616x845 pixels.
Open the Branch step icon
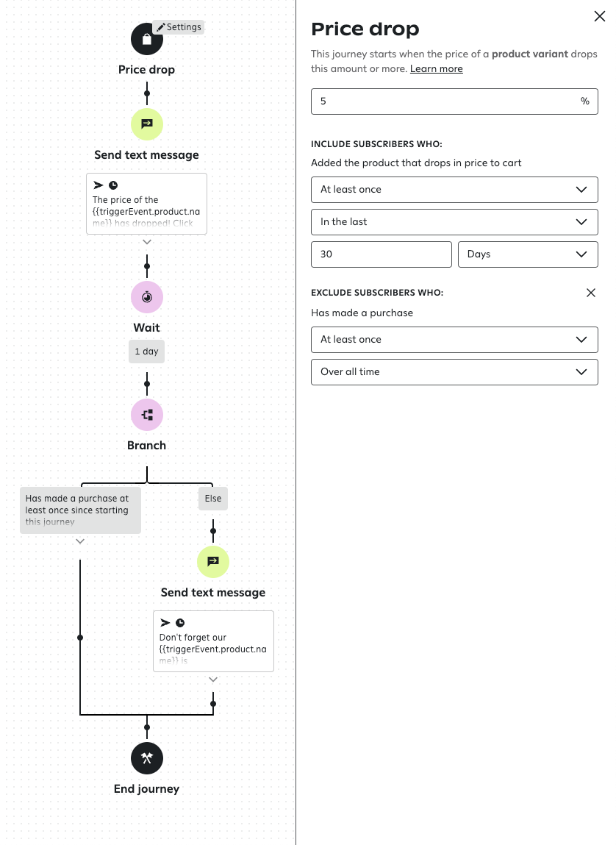pos(146,414)
